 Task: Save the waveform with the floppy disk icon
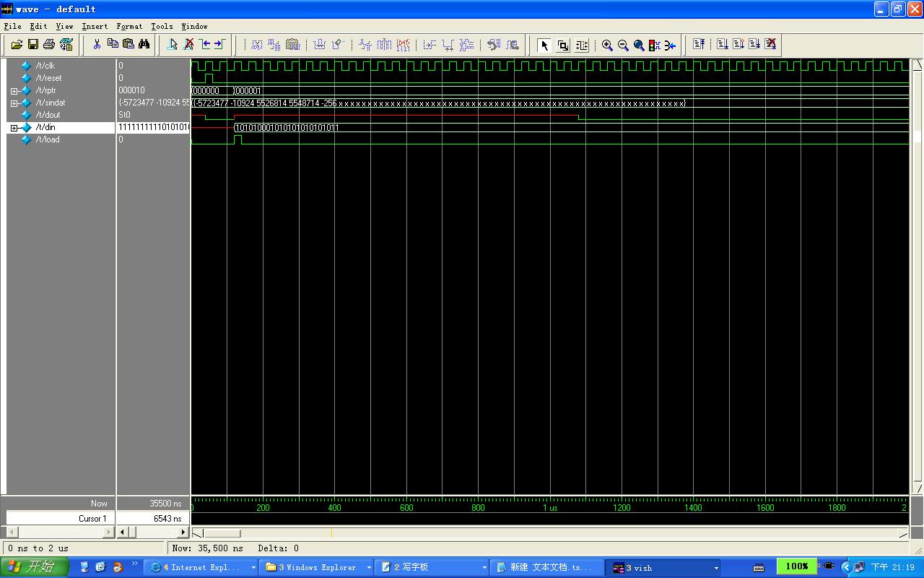[x=32, y=45]
